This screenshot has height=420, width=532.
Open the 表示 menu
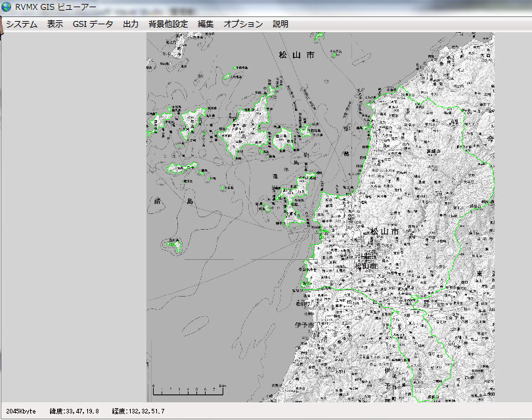pos(55,24)
